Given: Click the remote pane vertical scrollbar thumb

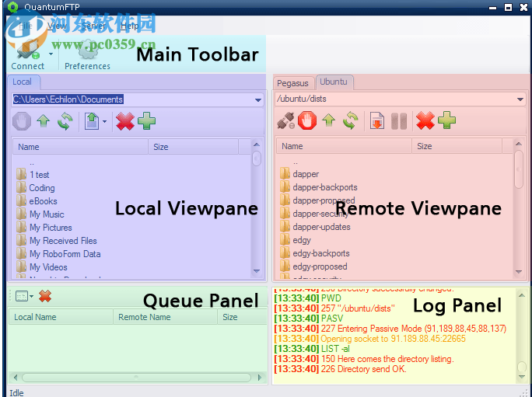Looking at the screenshot, I should (519, 169).
